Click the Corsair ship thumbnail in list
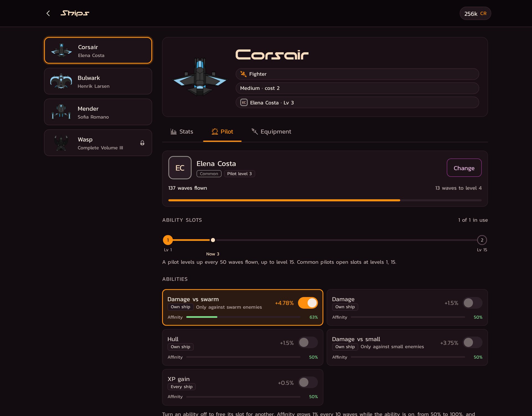 (x=62, y=50)
